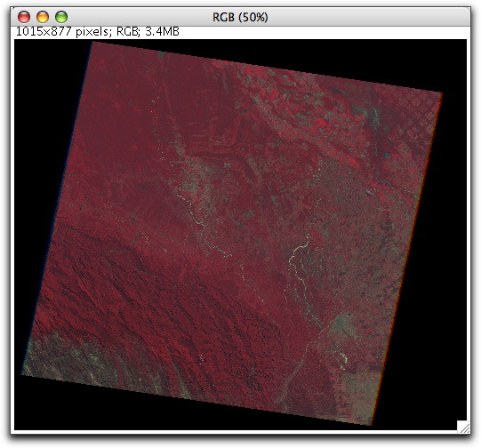The width and height of the screenshot is (481, 448).
Task: Click the teal lake near the image's right side
Action: [387, 156]
